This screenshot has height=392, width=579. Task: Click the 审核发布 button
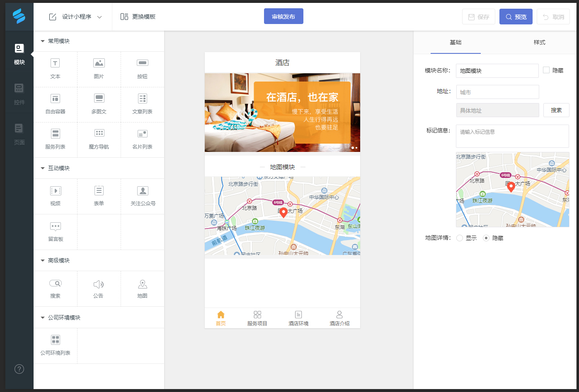pos(283,16)
